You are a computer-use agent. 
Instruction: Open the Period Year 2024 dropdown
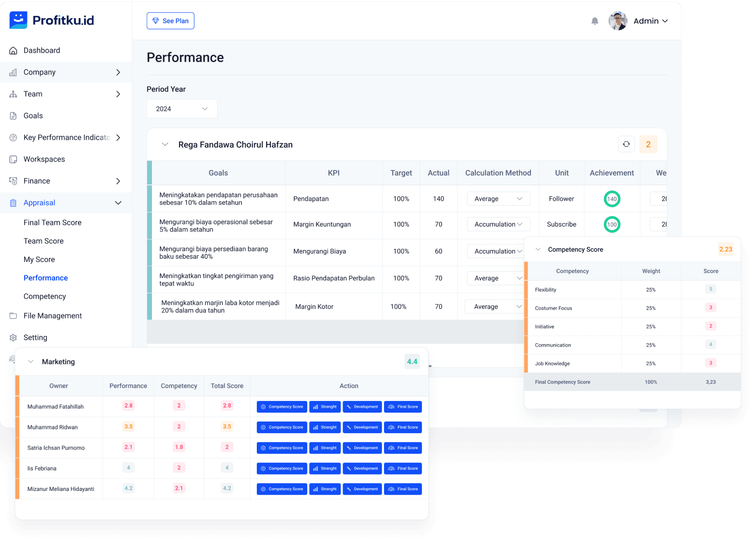click(x=182, y=109)
